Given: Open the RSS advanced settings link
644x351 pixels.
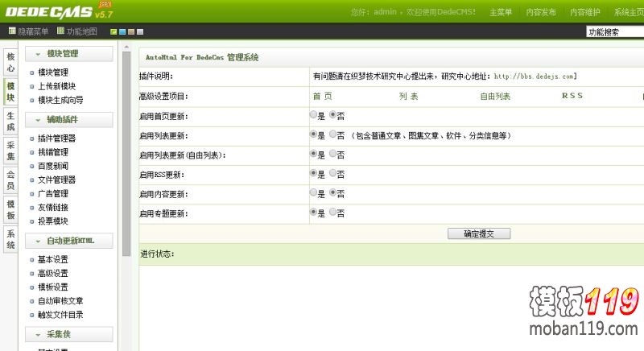Looking at the screenshot, I should pyautogui.click(x=572, y=96).
